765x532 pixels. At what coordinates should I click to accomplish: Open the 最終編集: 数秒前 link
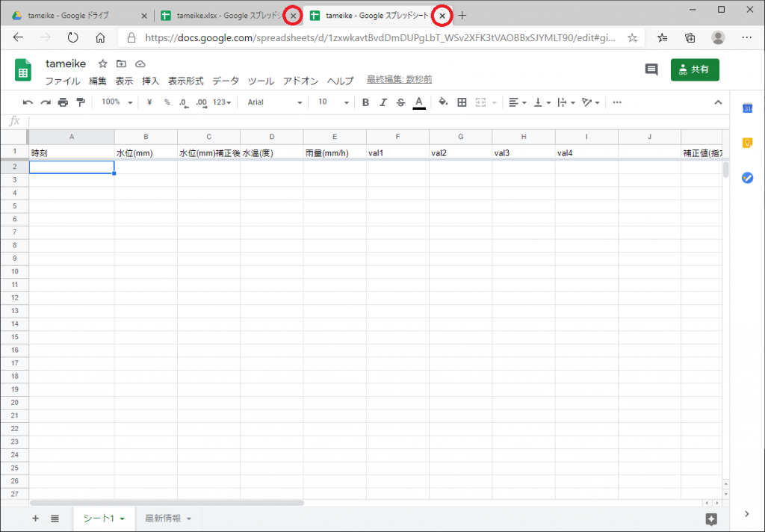399,80
